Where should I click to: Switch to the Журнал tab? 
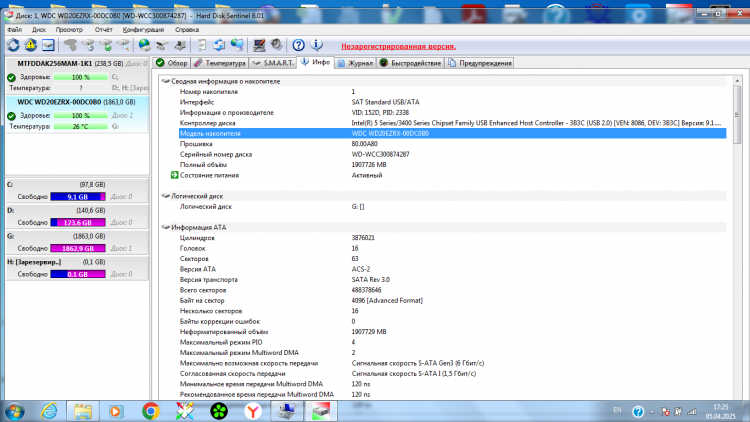tap(354, 63)
